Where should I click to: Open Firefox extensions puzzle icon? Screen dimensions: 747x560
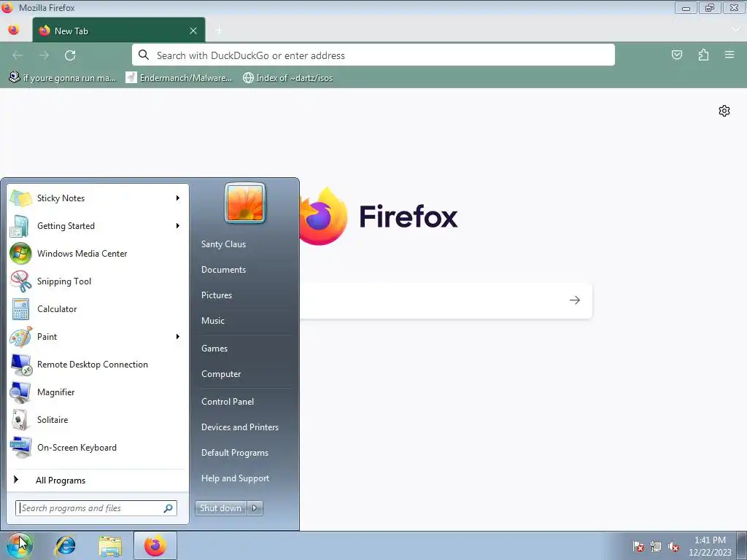pyautogui.click(x=703, y=55)
